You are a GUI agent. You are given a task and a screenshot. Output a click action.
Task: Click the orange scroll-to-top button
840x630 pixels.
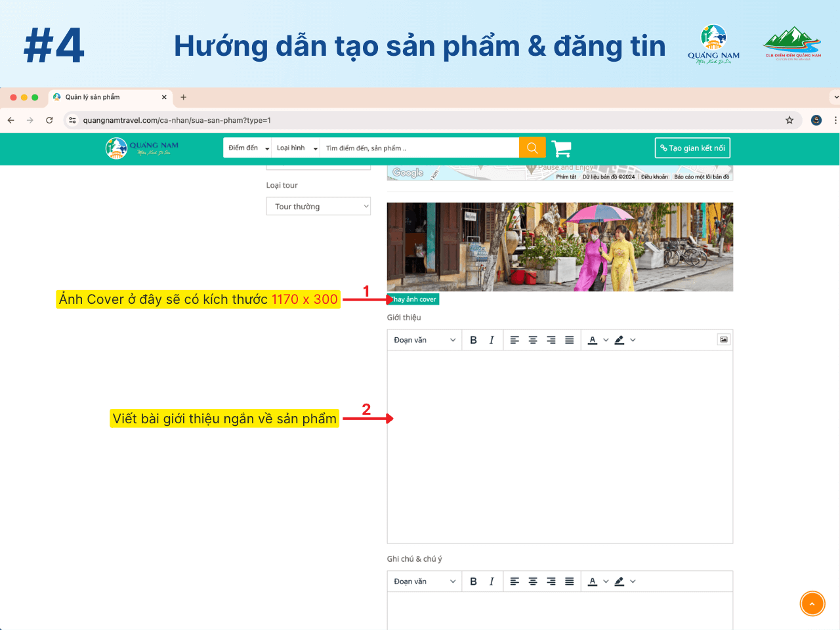[812, 604]
